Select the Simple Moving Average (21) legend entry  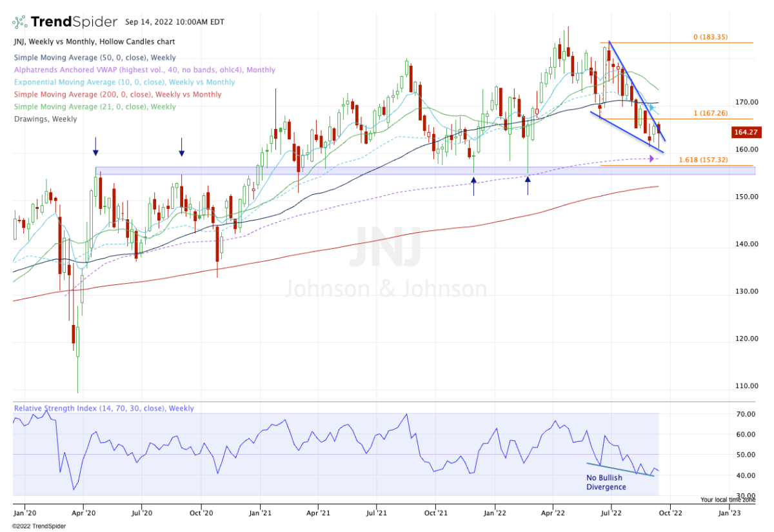point(94,107)
